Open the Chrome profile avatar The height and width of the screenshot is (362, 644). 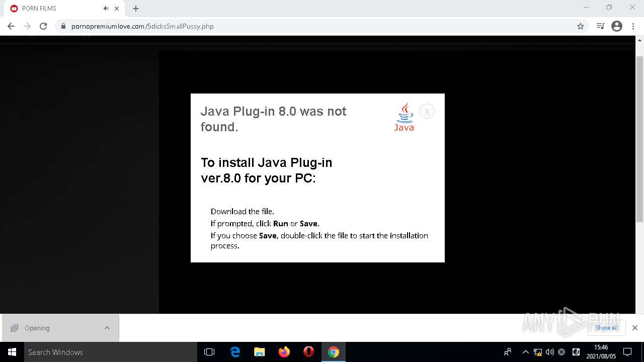[617, 26]
